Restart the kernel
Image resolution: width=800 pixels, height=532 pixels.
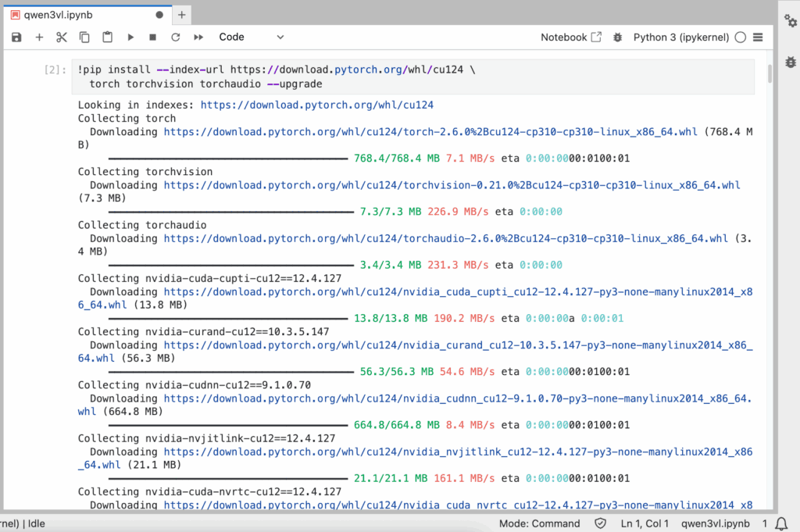pyautogui.click(x=176, y=37)
